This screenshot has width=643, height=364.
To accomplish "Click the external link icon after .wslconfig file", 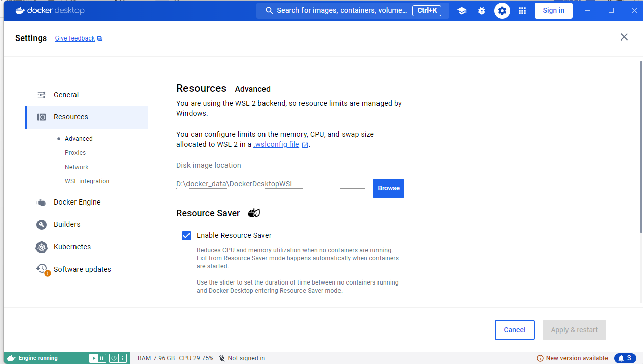I will click(305, 145).
